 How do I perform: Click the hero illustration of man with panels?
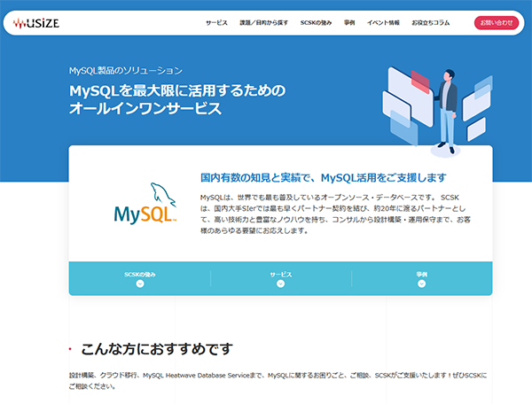[438, 112]
